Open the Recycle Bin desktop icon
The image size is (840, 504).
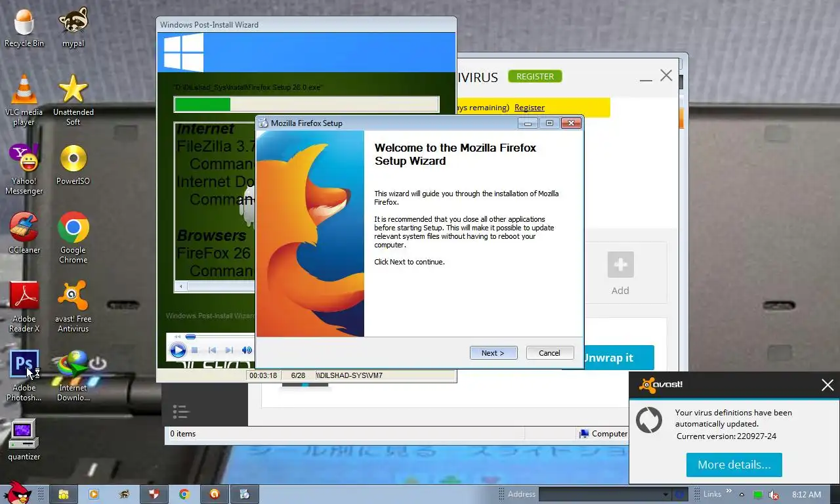point(24,29)
